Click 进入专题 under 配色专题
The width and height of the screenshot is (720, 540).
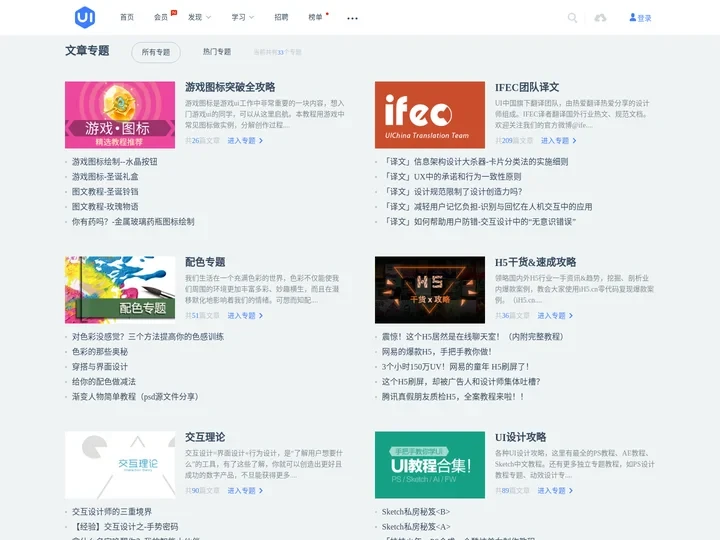[x=242, y=315]
